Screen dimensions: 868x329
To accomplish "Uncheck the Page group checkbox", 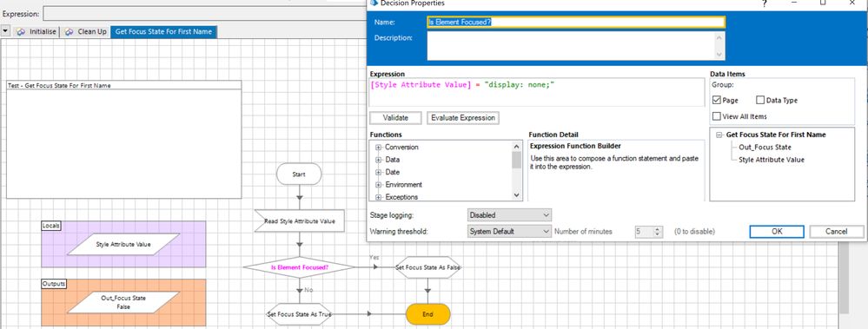I will coord(717,100).
